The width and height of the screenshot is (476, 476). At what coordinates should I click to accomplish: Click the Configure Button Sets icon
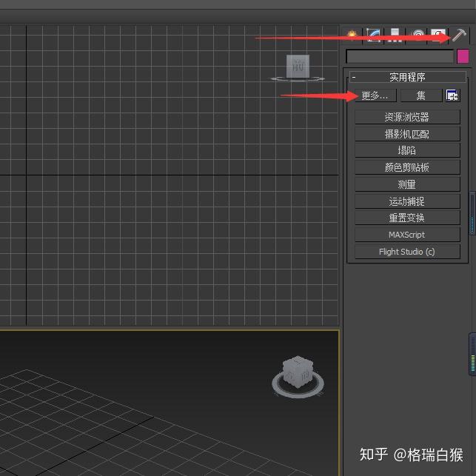(452, 95)
